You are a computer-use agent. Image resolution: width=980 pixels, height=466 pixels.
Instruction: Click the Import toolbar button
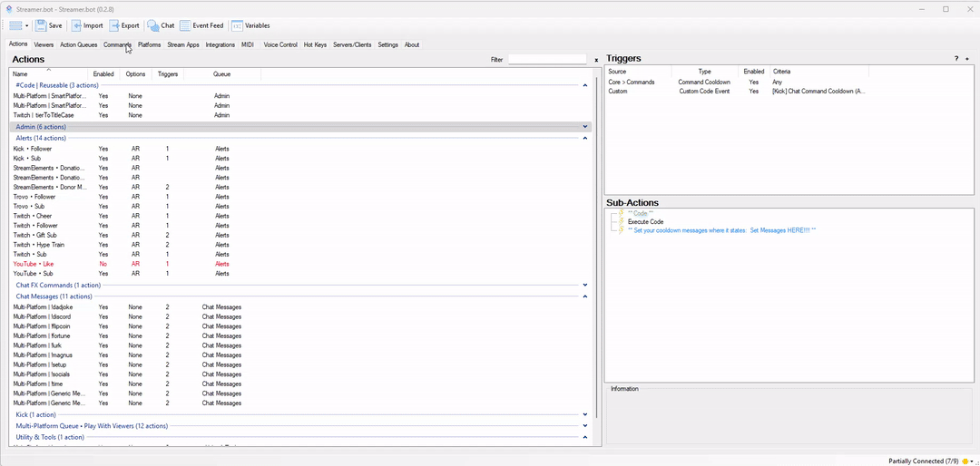click(x=87, y=25)
